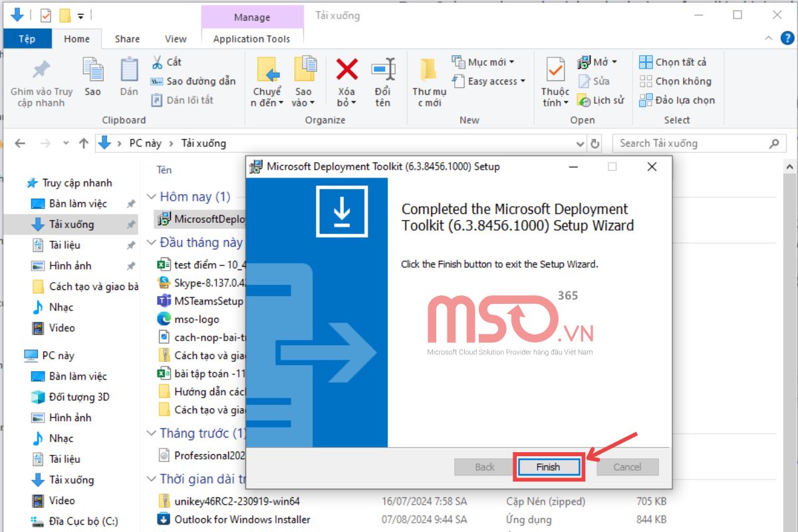
Task: Click the Sao (copy) icon in Clipboard
Action: click(92, 76)
